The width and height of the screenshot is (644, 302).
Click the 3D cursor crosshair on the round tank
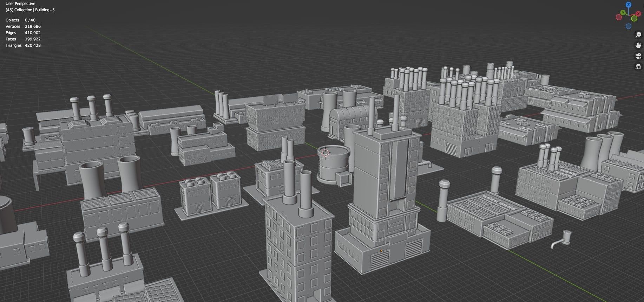click(x=325, y=153)
